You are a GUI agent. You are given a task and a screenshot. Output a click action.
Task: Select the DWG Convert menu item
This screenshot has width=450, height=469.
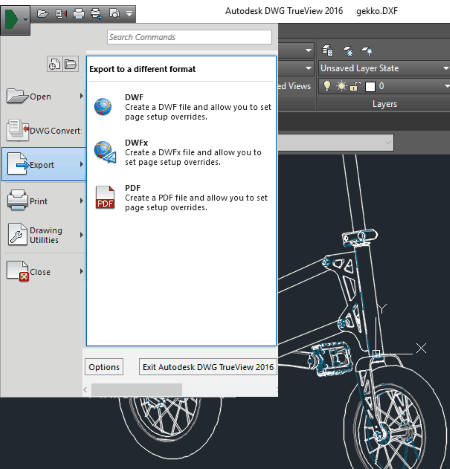pos(44,130)
